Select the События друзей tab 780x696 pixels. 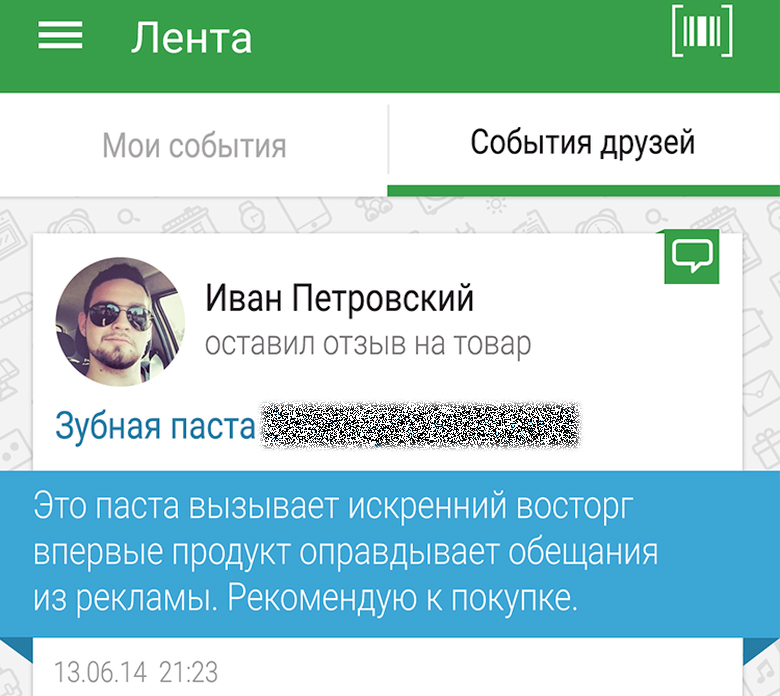[583, 143]
